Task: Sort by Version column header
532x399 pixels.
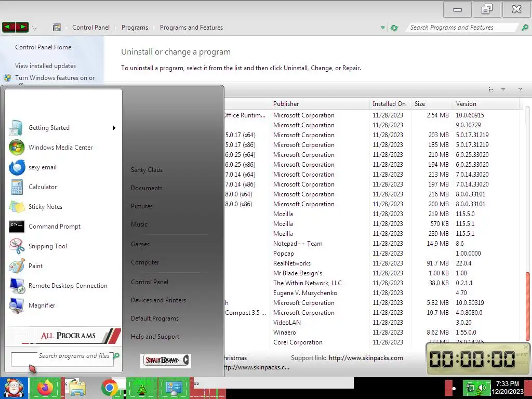Action: click(486, 104)
